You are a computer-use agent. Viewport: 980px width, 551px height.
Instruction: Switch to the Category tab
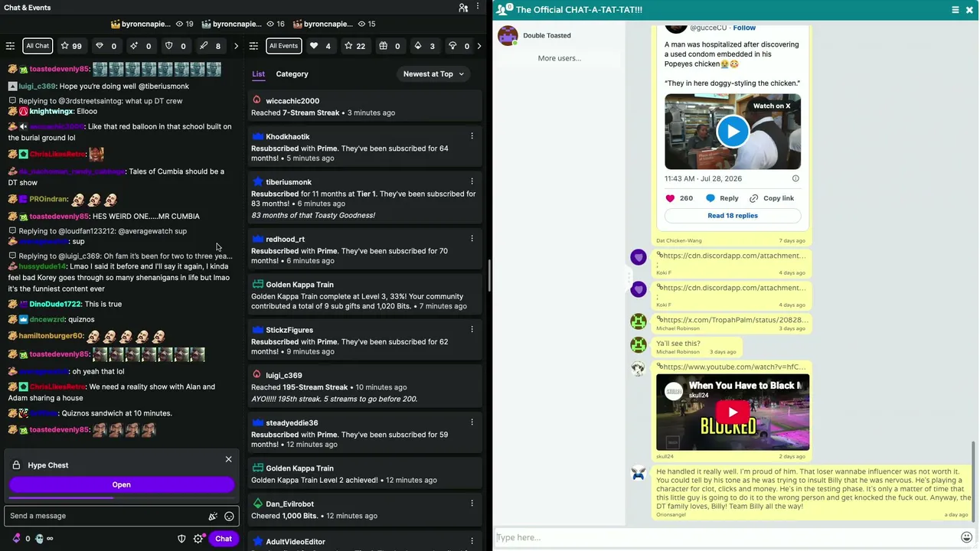[x=292, y=74]
